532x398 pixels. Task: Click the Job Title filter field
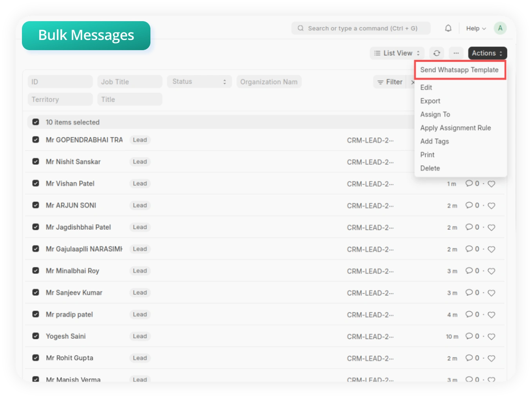tap(130, 81)
